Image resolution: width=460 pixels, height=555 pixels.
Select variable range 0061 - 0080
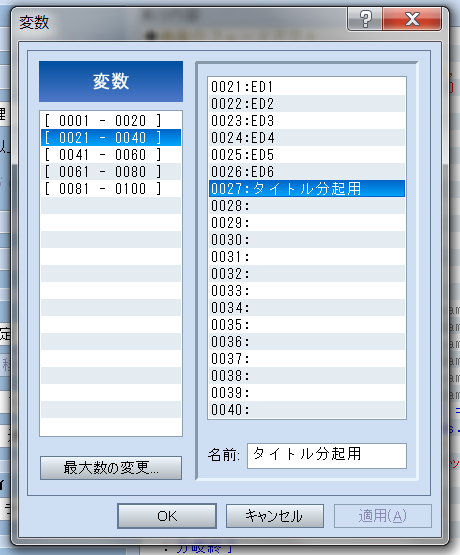(111, 172)
